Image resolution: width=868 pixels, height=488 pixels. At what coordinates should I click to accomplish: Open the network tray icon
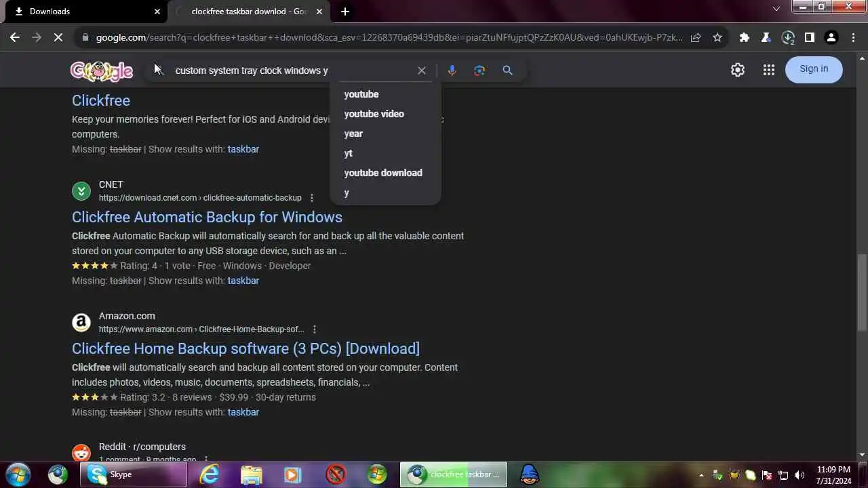[x=783, y=475]
